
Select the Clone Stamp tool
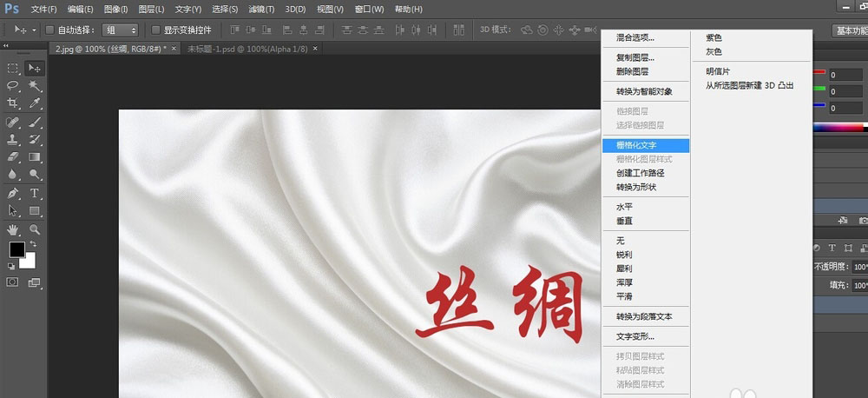pyautogui.click(x=13, y=139)
